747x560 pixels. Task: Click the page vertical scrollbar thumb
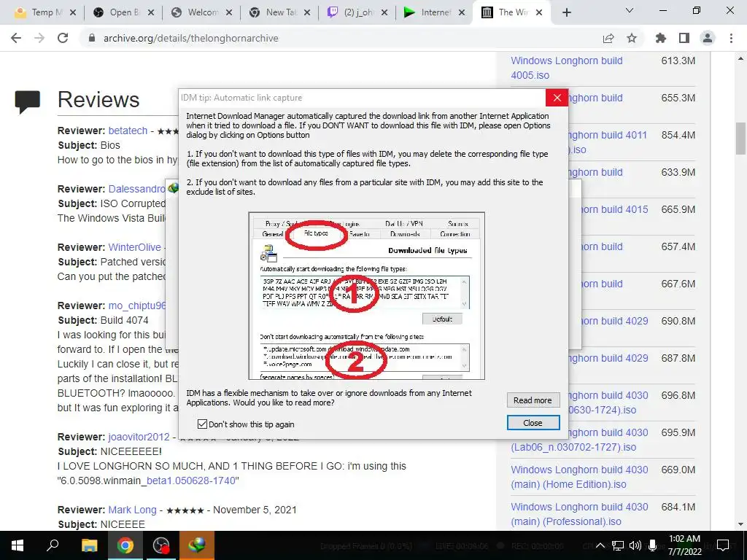[740, 138]
